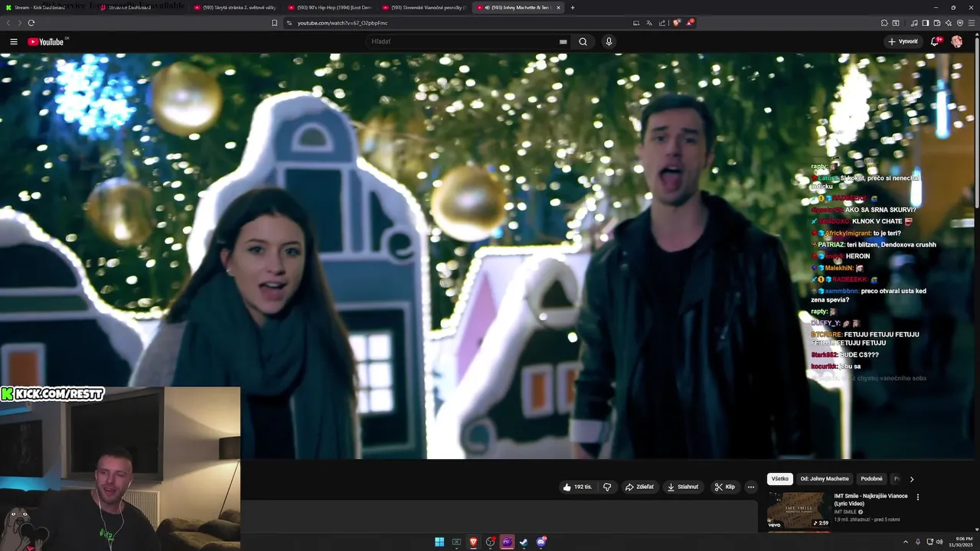This screenshot has width=980, height=551.
Task: Switch to 90's Hip-Hop (1994) tab
Action: pyautogui.click(x=330, y=8)
